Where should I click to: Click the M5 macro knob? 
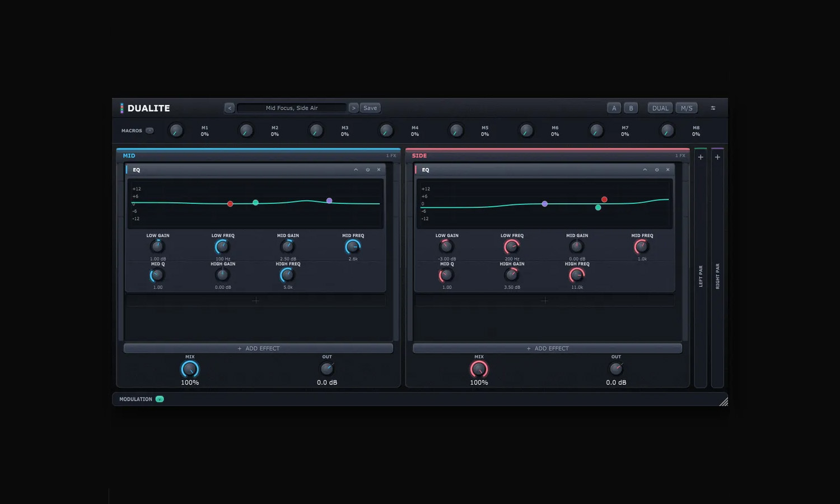pyautogui.click(x=456, y=131)
